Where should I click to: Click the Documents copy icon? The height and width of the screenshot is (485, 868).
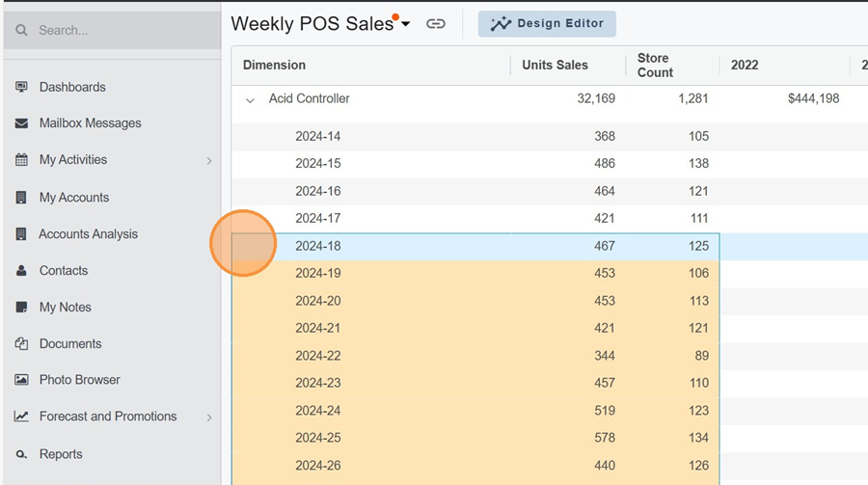[x=21, y=344]
